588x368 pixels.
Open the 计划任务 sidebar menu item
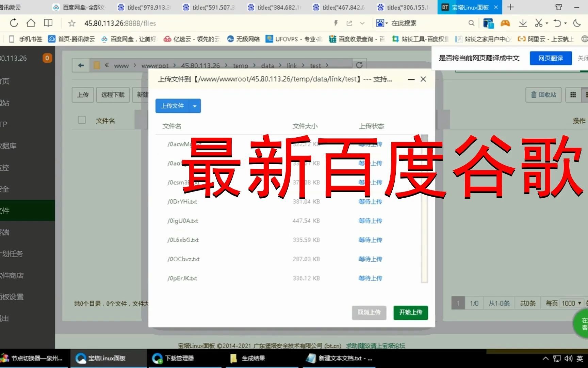coord(27,254)
